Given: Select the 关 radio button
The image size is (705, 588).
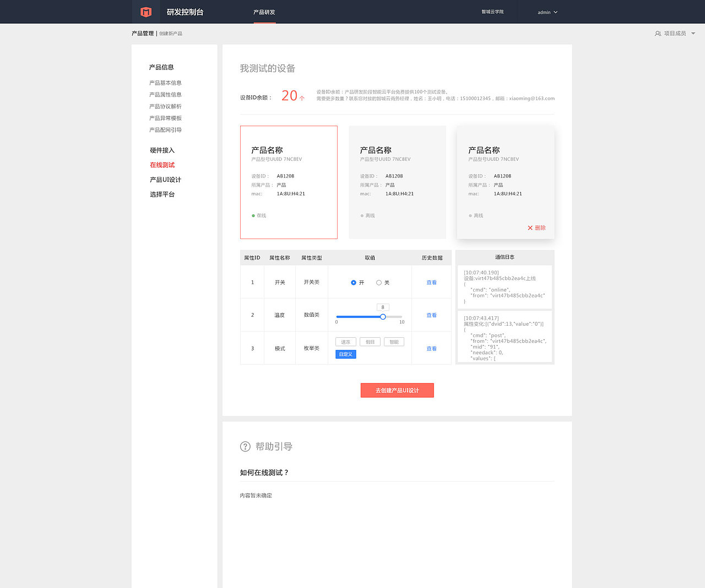Looking at the screenshot, I should pos(379,282).
